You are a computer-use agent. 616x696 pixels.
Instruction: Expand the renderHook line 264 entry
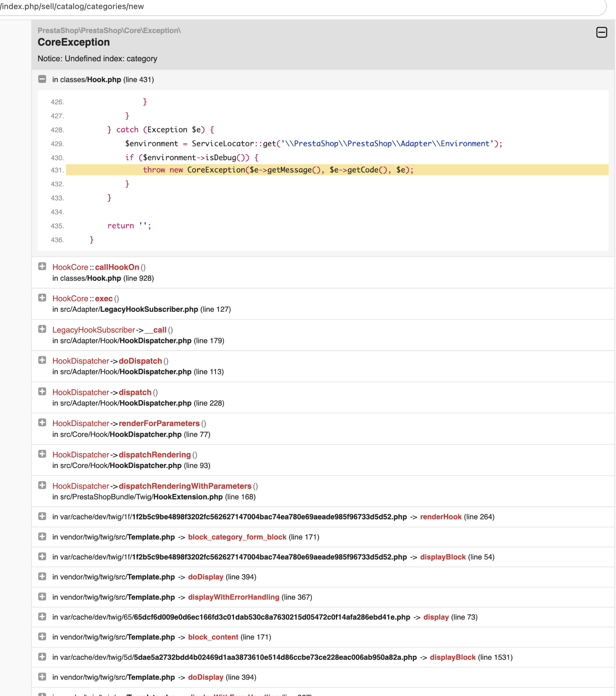pos(42,516)
